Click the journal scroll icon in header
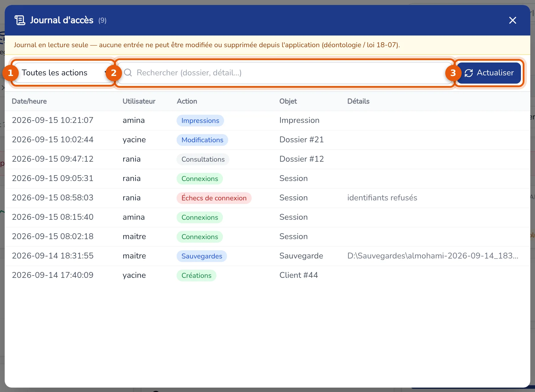The width and height of the screenshot is (535, 392). click(20, 20)
